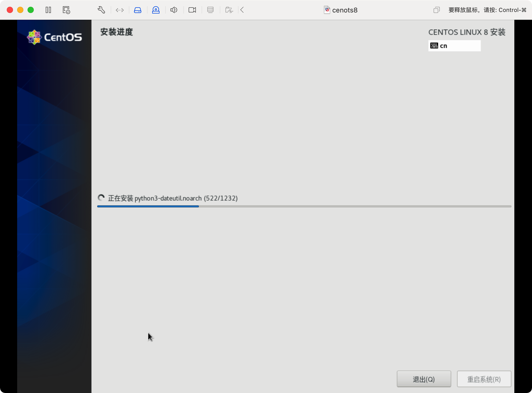532x393 pixels.
Task: Open virtual machine settings wrench
Action: pos(101,10)
